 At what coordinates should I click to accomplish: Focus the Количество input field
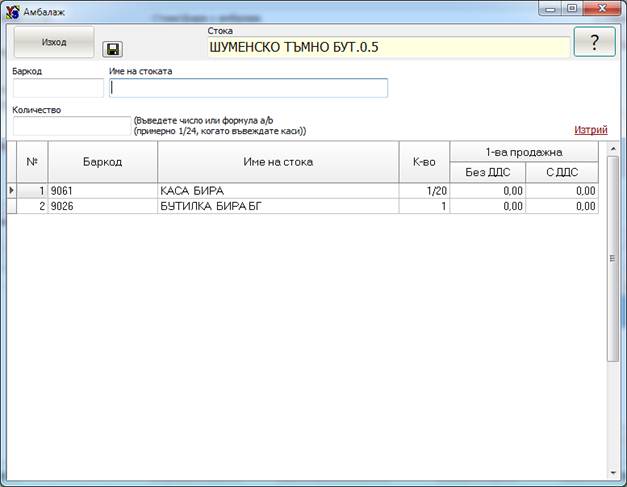click(72, 126)
